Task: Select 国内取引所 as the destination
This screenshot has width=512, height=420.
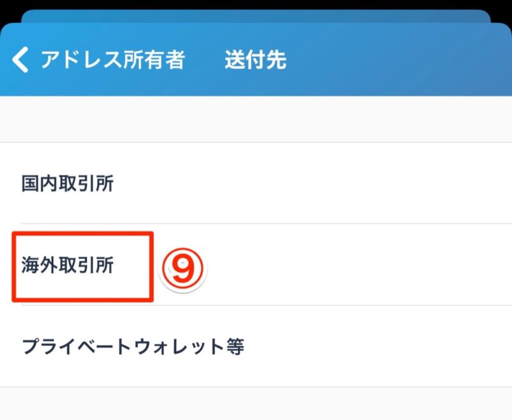Action: pos(256,183)
